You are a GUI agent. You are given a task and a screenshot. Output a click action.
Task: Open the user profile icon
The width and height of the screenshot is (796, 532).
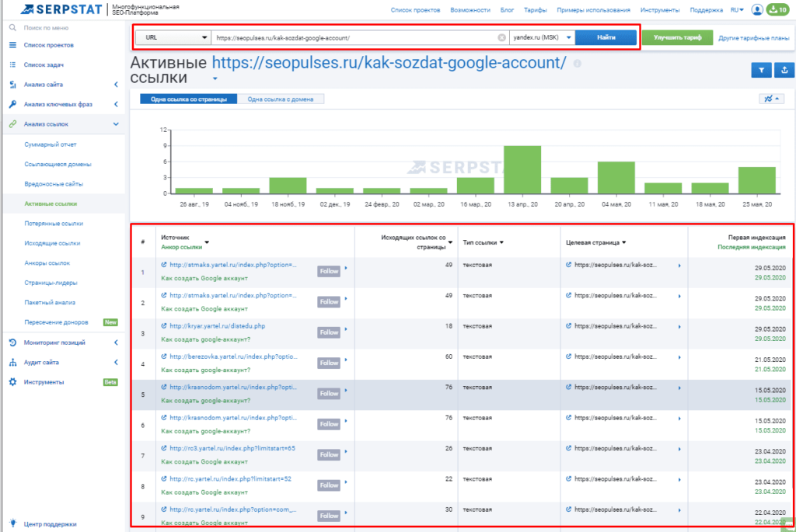pyautogui.click(x=757, y=9)
